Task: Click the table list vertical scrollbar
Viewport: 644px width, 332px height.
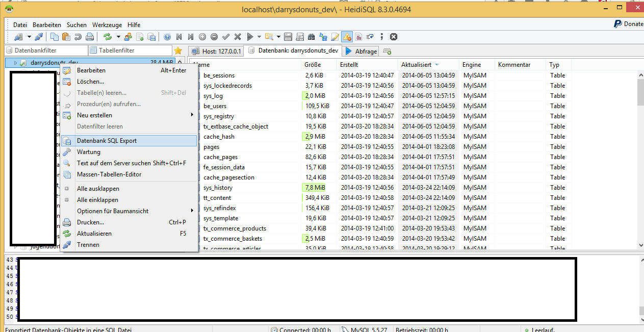Action: point(640,160)
